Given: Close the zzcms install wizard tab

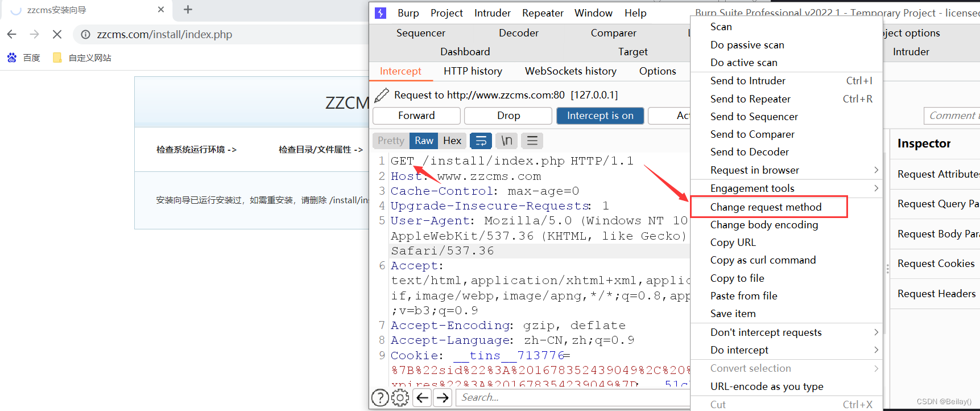Looking at the screenshot, I should pos(161,10).
